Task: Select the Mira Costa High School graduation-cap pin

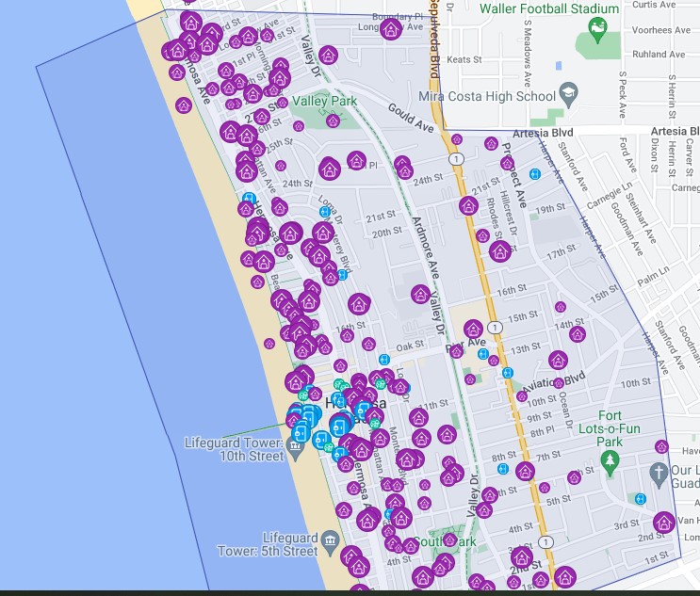Action: pyautogui.click(x=569, y=93)
